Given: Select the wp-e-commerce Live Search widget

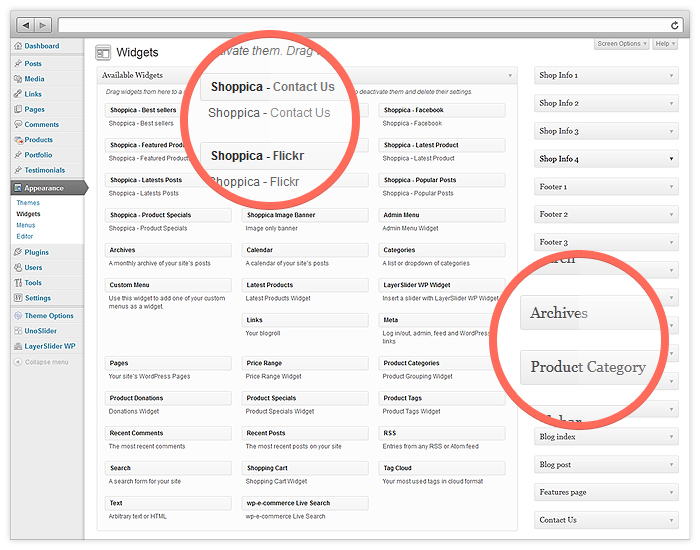Looking at the screenshot, I should tap(305, 503).
